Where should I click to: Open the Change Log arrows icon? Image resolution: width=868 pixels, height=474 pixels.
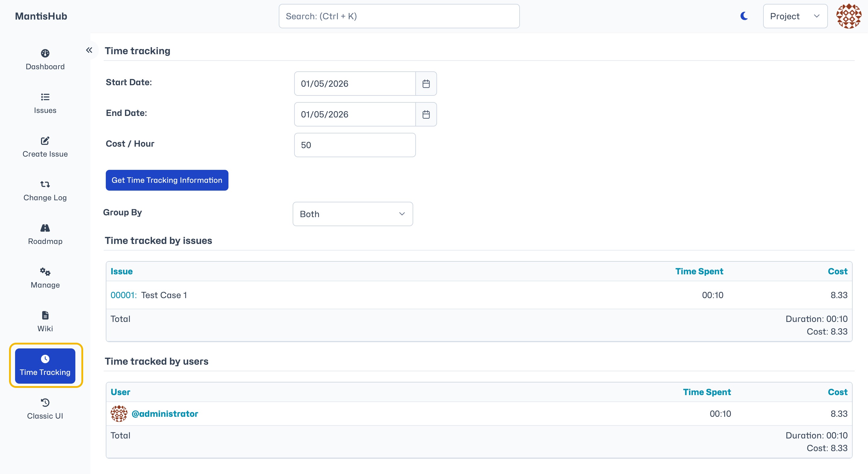(x=45, y=184)
